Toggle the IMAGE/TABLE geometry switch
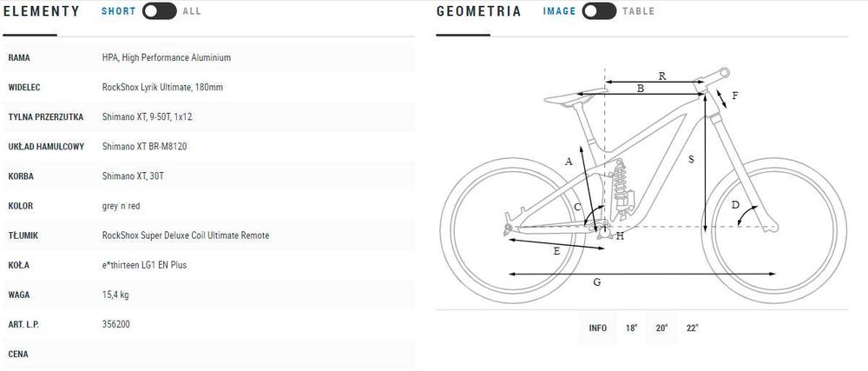868x371 pixels. coord(599,11)
